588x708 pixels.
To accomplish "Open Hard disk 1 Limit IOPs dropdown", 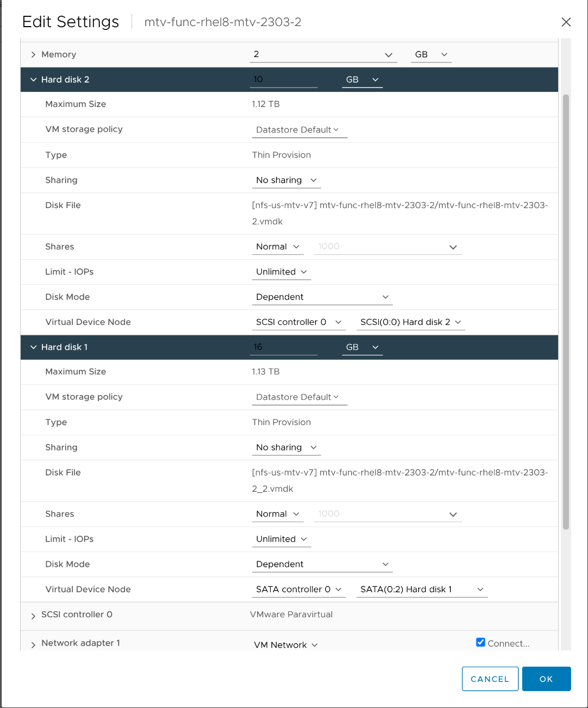I will [x=281, y=539].
